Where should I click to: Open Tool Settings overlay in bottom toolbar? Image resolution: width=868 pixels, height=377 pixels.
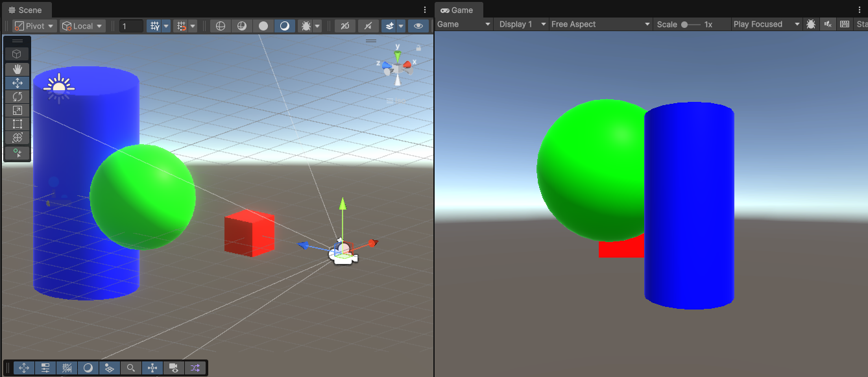[x=45, y=368]
